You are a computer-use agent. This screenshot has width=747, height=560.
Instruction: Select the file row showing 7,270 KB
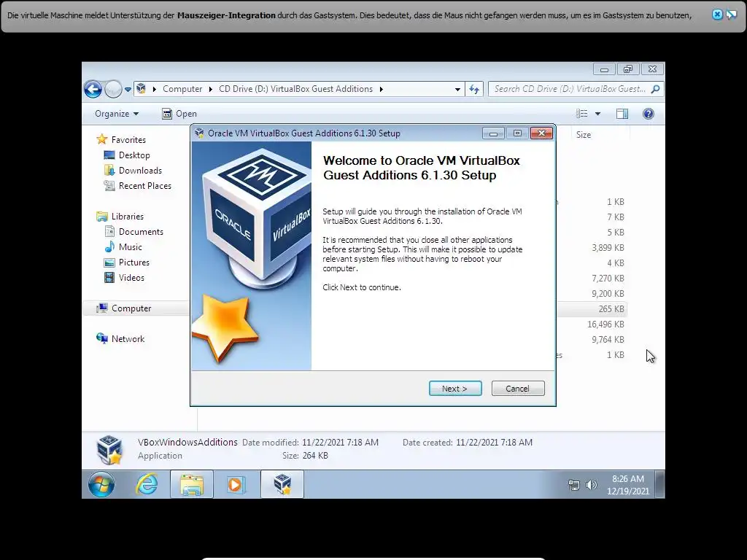pyautogui.click(x=592, y=278)
